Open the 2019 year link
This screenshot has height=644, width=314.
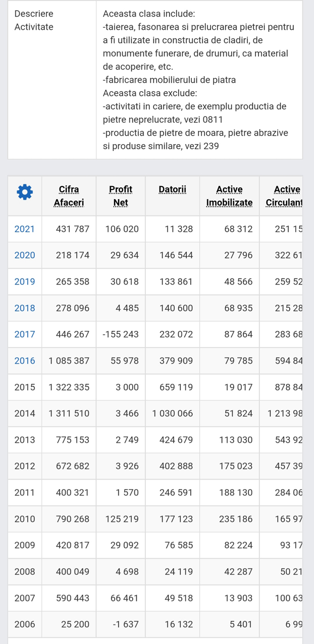(25, 282)
